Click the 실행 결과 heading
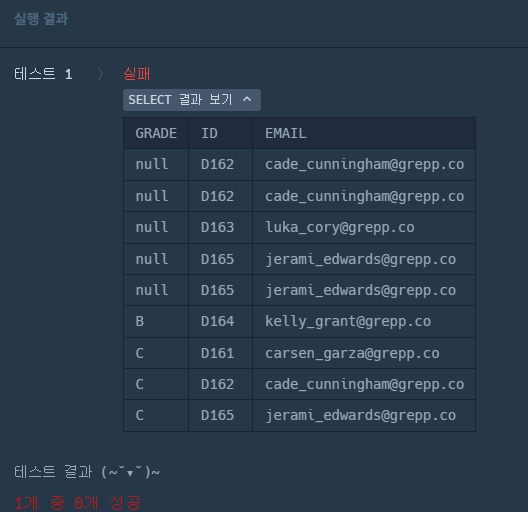The width and height of the screenshot is (528, 512). pos(41,19)
